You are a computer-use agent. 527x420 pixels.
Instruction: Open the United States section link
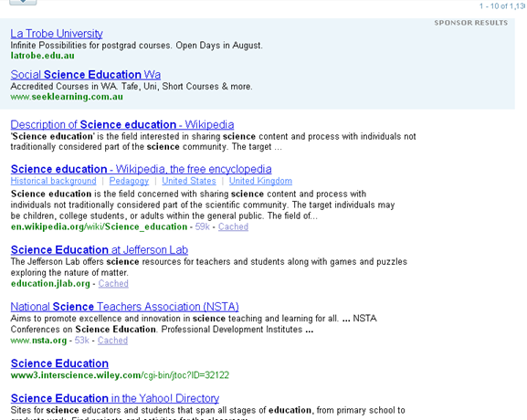189,181
